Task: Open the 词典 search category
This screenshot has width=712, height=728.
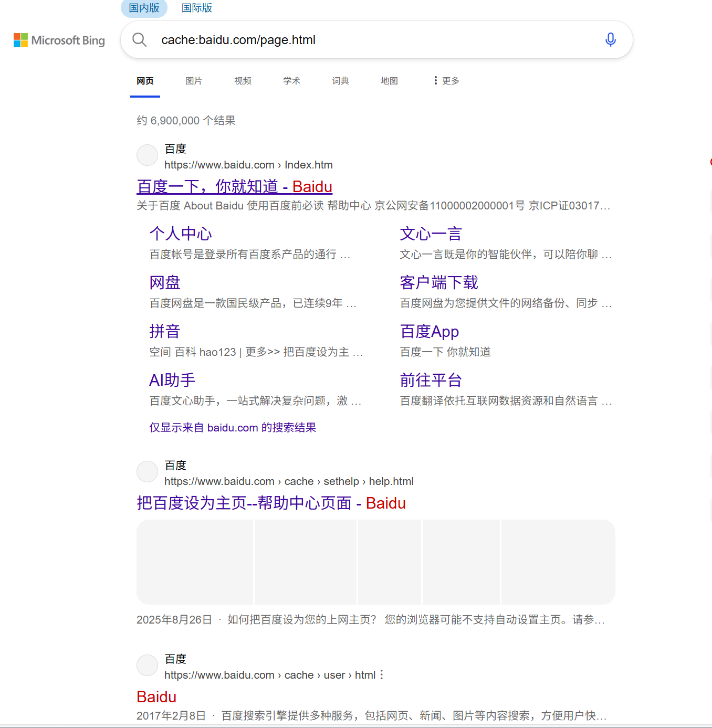Action: click(x=340, y=80)
